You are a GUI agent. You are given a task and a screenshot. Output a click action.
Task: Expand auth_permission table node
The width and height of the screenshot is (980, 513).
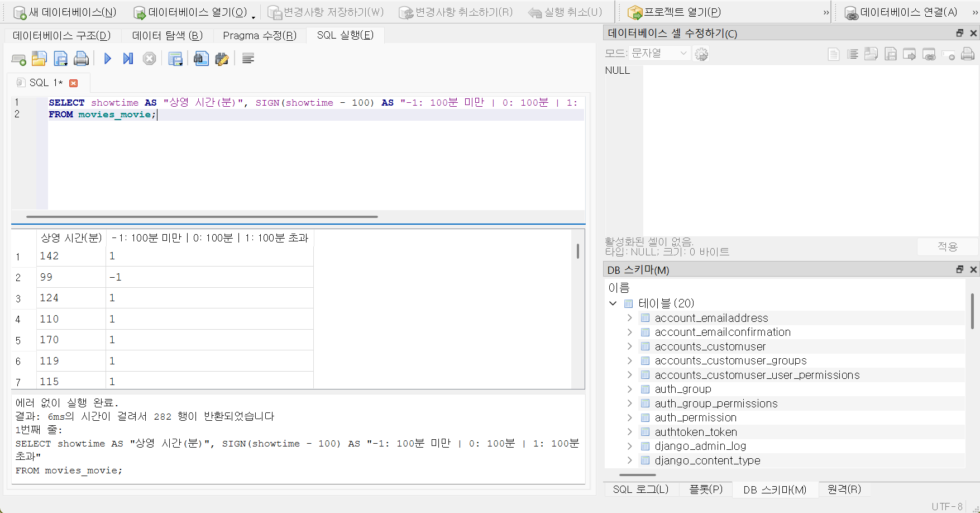[x=629, y=417]
